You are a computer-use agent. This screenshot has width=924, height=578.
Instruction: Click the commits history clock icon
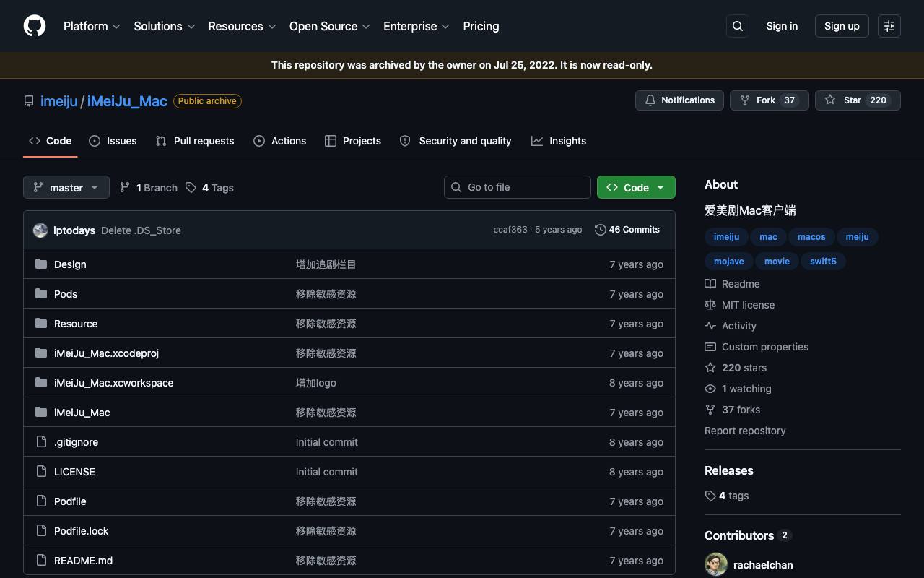tap(601, 230)
